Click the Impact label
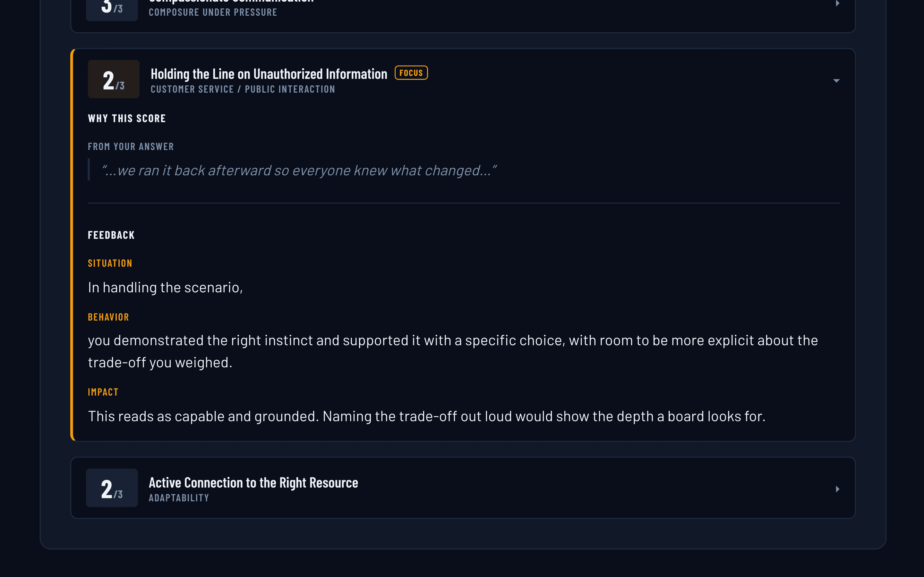924x577 pixels. pyautogui.click(x=103, y=392)
